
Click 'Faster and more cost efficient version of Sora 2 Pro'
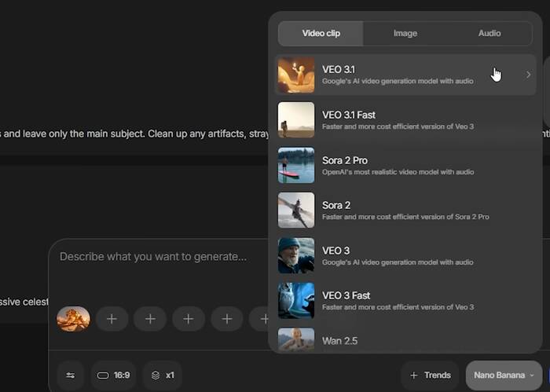405,217
